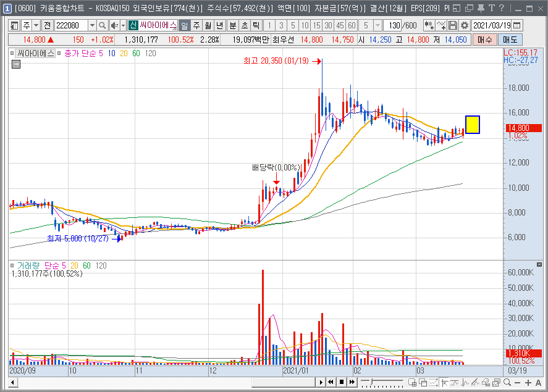The image size is (548, 392).
Task: Click the 씨아이에스 stock name button
Action: pyautogui.click(x=158, y=25)
